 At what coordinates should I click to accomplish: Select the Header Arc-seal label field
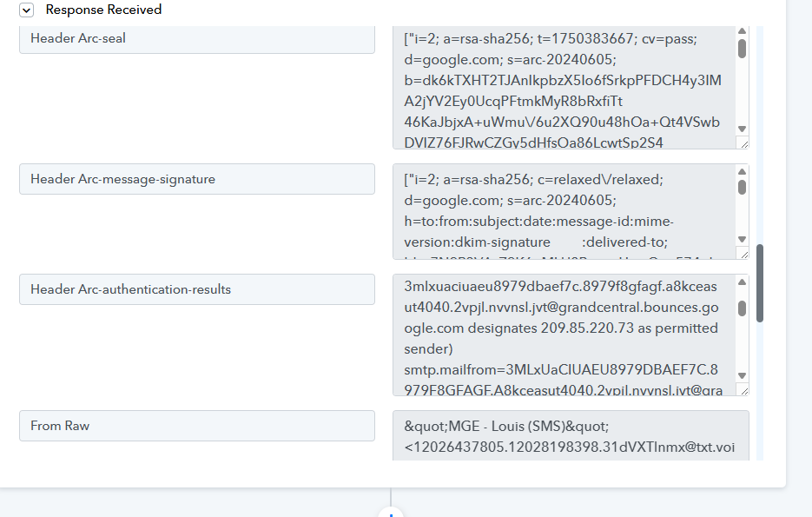tap(197, 39)
